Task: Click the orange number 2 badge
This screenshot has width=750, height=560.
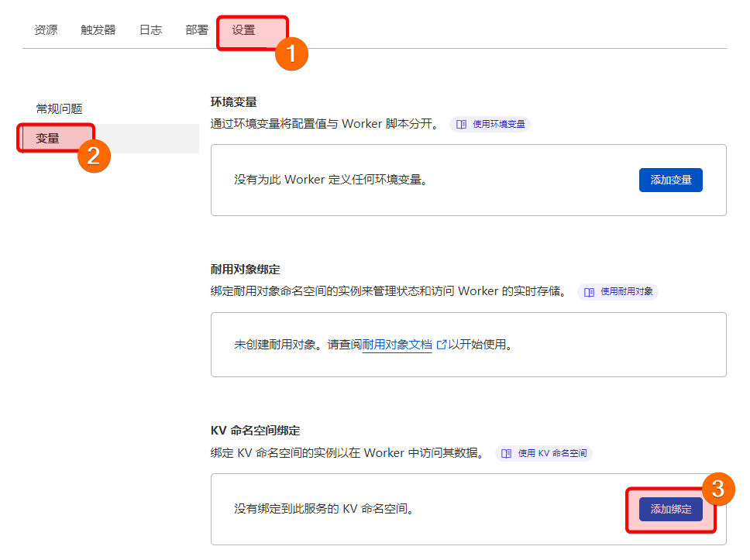Action: tap(94, 155)
